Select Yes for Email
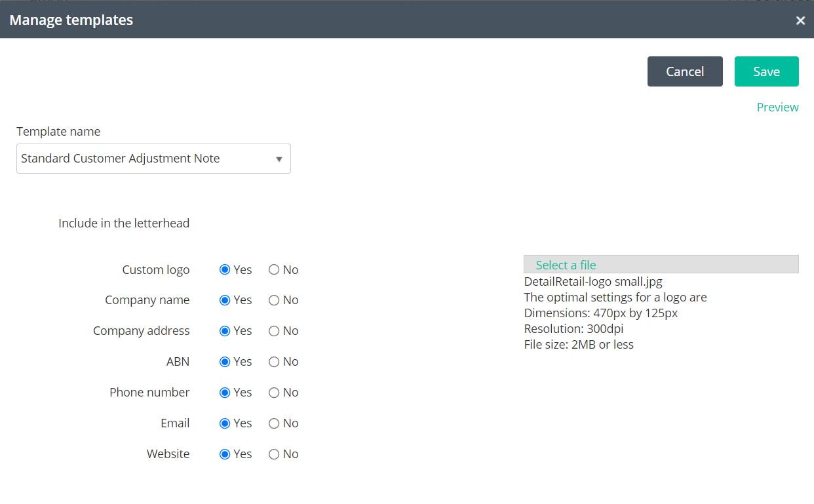 pyautogui.click(x=225, y=423)
